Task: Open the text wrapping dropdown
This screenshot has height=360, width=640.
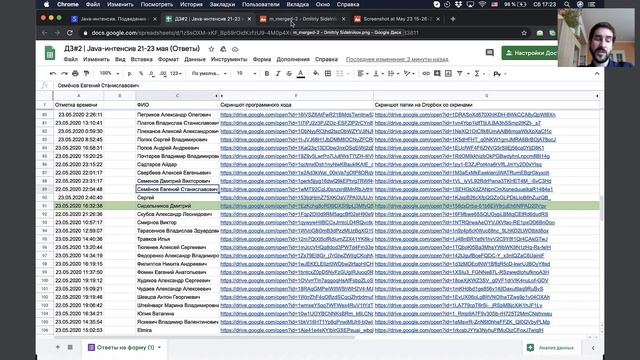Action: 393,73
